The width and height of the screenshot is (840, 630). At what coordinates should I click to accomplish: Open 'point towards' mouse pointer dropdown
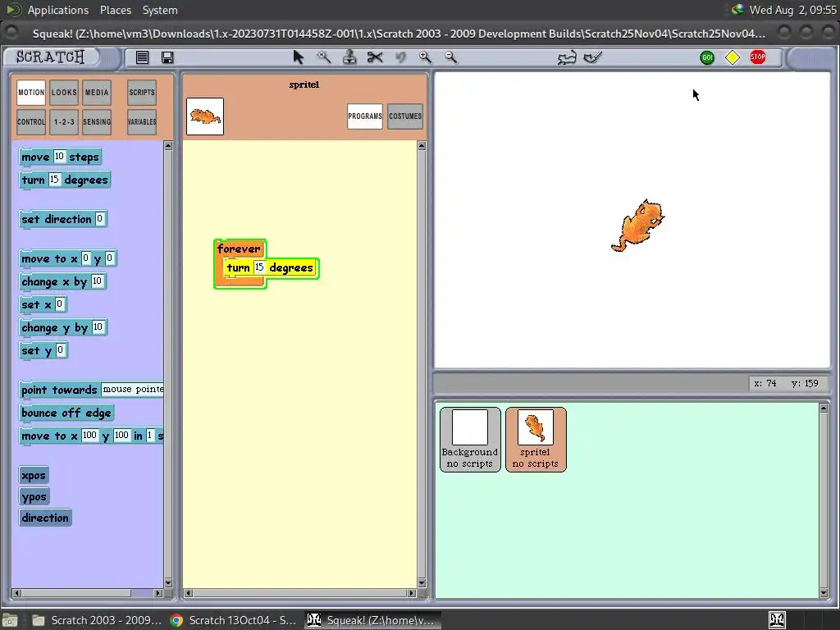click(132, 390)
